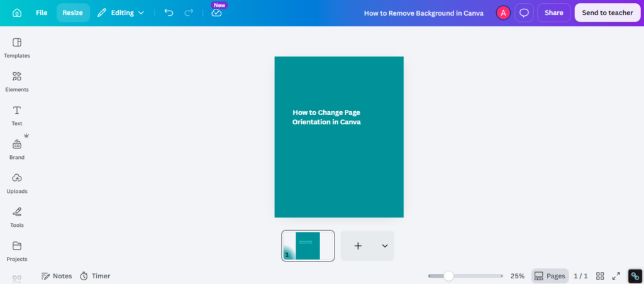
Task: Open the Apps panel icon
Action: point(17,280)
